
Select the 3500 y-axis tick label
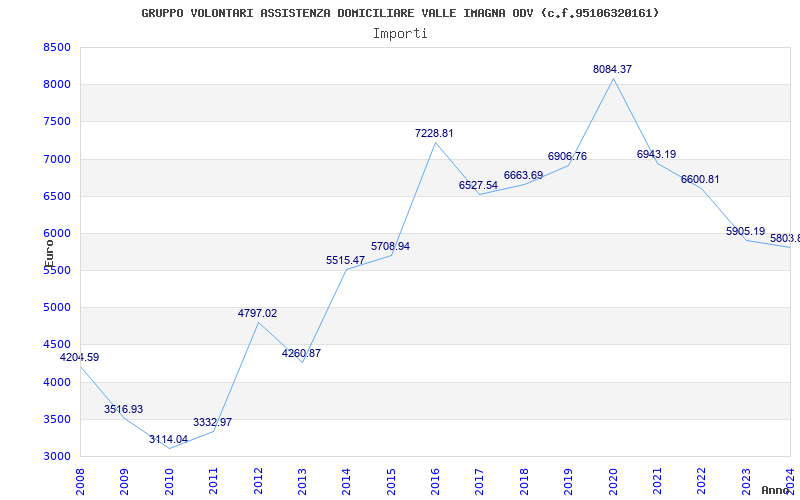(x=57, y=419)
